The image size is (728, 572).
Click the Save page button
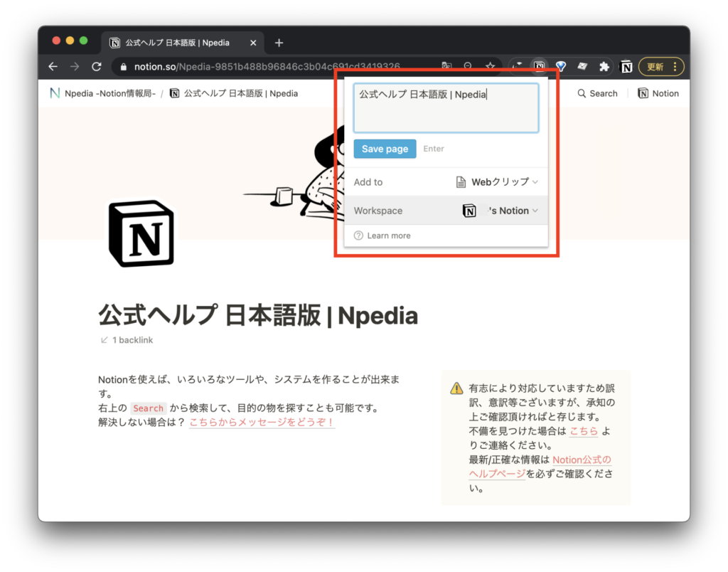coord(385,149)
